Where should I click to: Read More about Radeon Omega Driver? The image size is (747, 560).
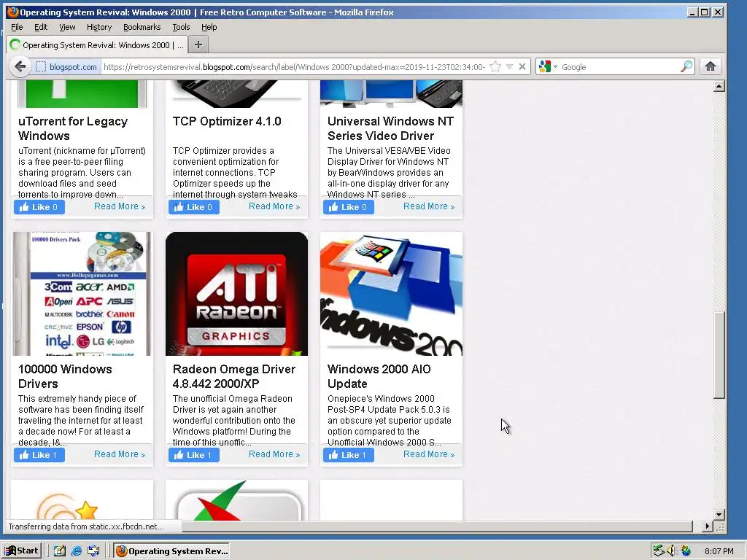coord(274,454)
